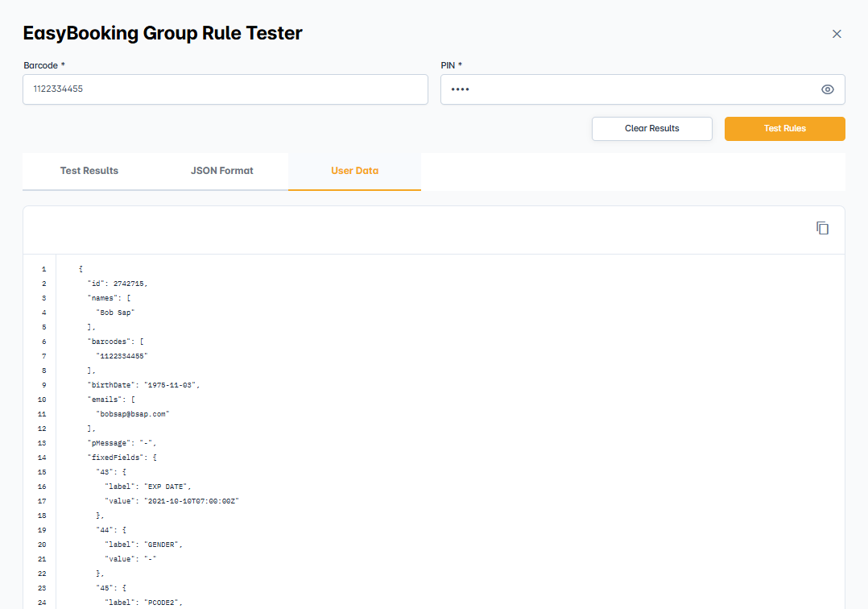868x609 pixels.
Task: Run the orange Test Rules button
Action: tap(784, 129)
